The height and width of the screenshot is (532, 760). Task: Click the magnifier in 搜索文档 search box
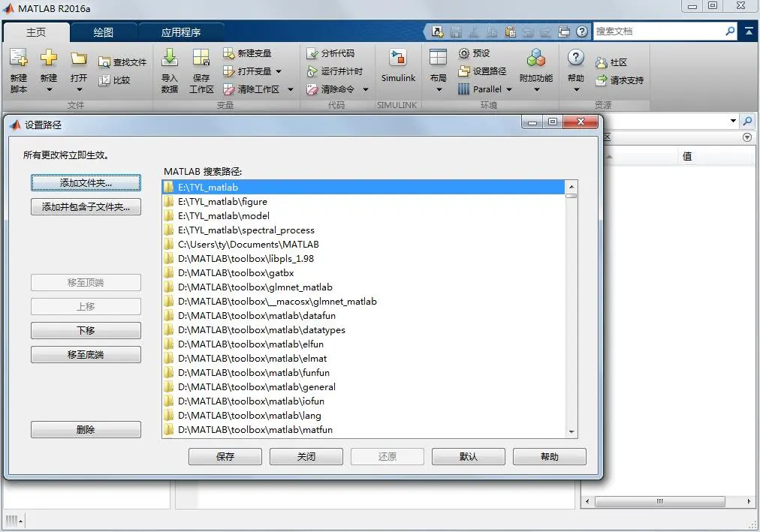(730, 31)
